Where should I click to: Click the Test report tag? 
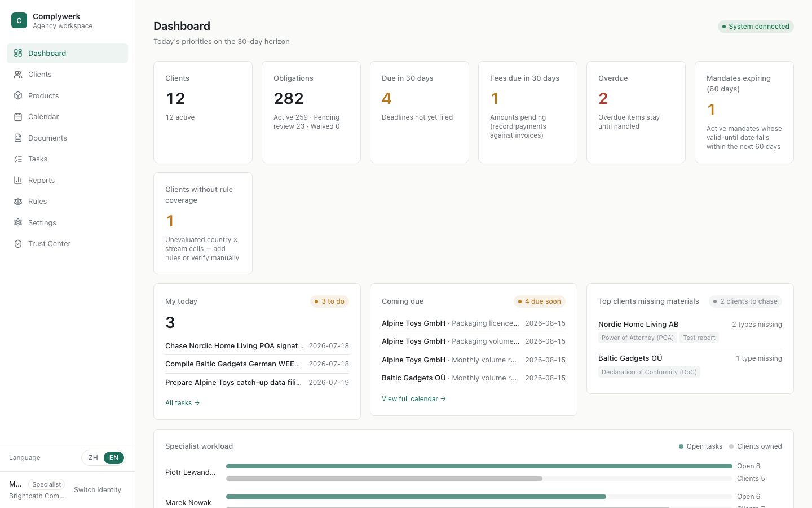pyautogui.click(x=699, y=338)
